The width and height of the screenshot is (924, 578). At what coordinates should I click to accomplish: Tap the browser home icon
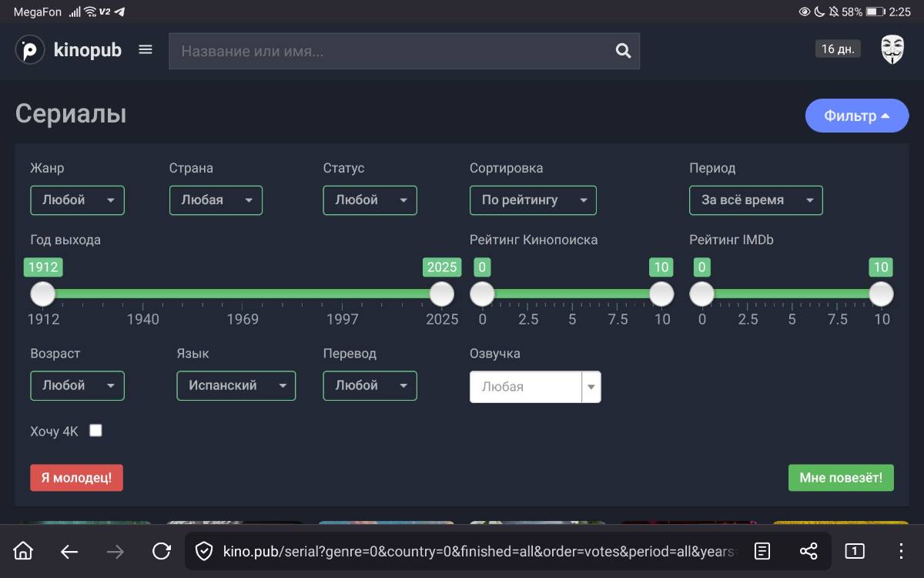click(24, 550)
